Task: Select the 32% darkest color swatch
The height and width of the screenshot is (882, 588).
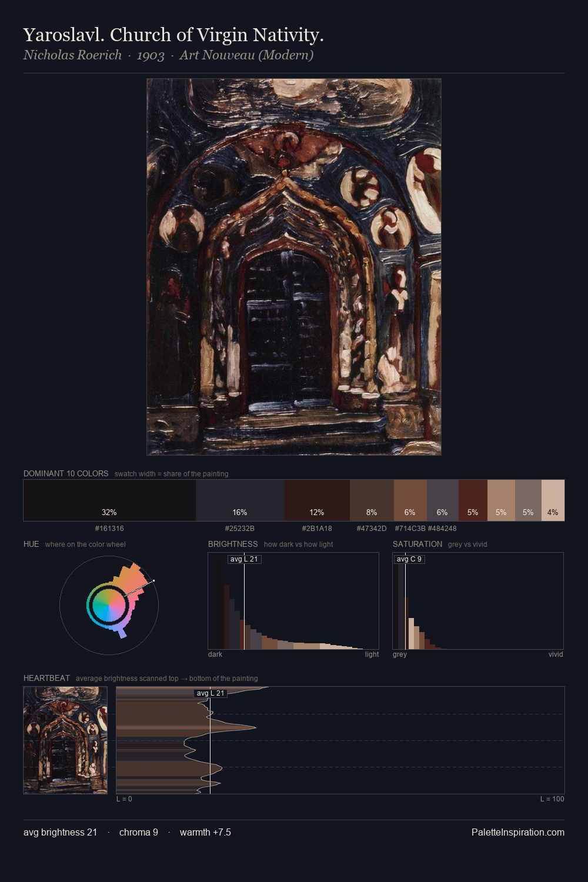Action: tap(109, 500)
